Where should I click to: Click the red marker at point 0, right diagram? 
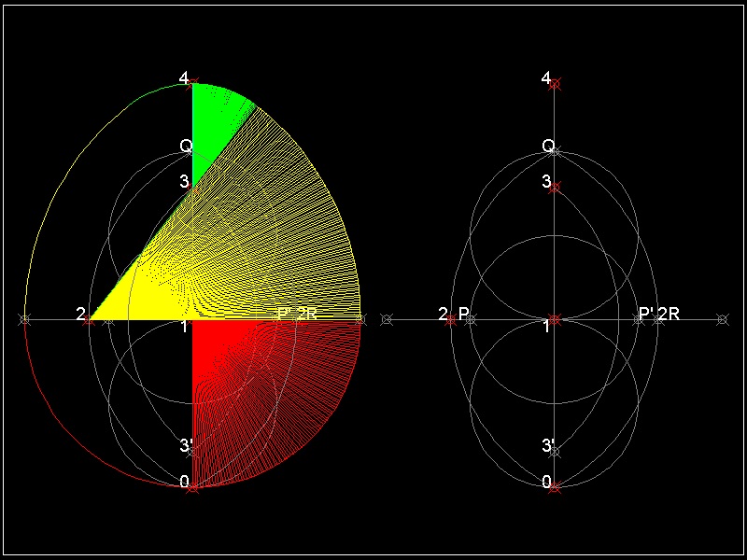(555, 486)
